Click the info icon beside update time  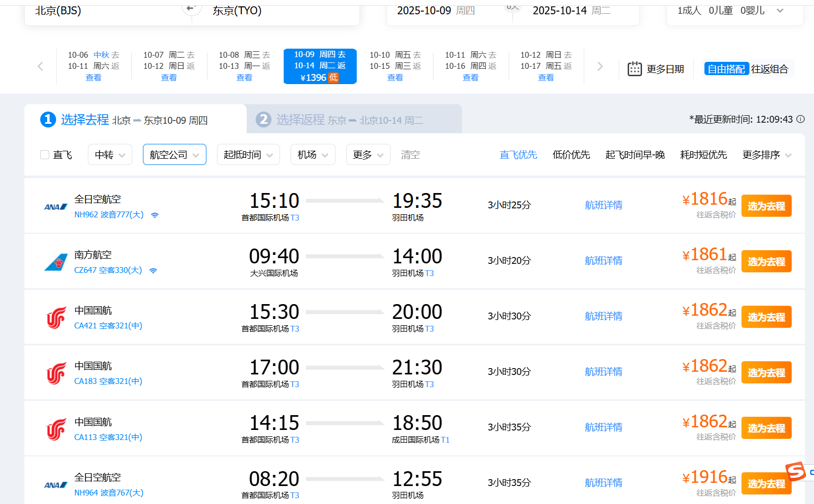(800, 119)
